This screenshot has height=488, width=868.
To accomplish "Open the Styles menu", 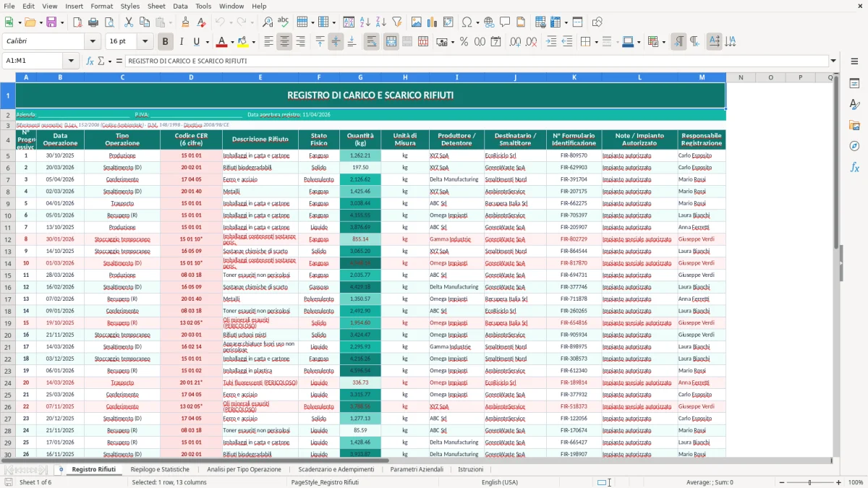I will [x=130, y=6].
